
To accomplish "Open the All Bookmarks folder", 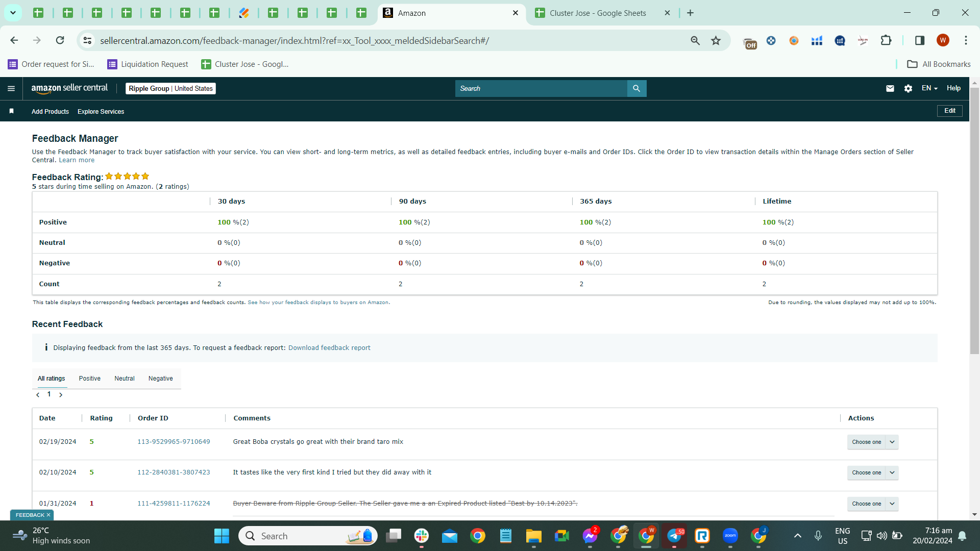I will click(x=939, y=64).
